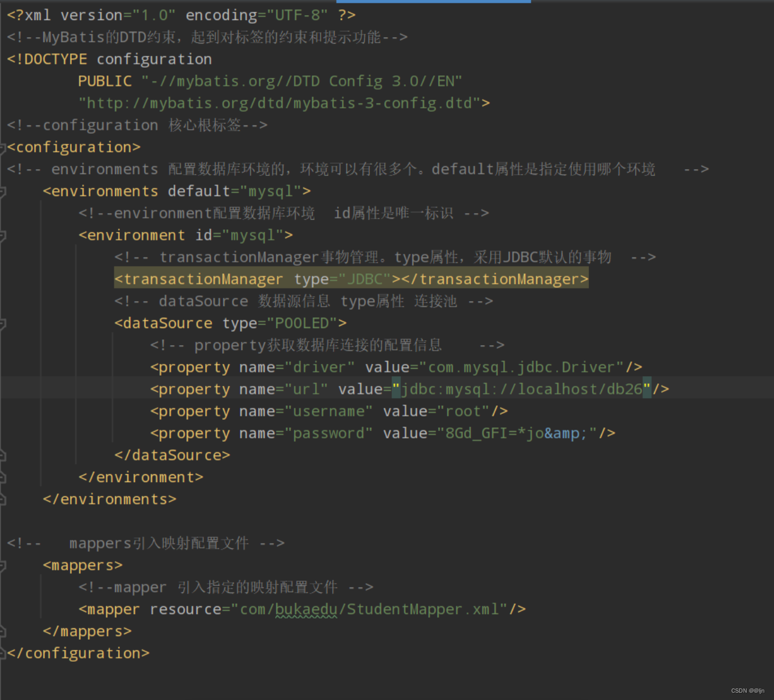Viewport: 774px width, 700px height.
Task: Select the highlighted transactionManager line
Action: click(x=350, y=278)
